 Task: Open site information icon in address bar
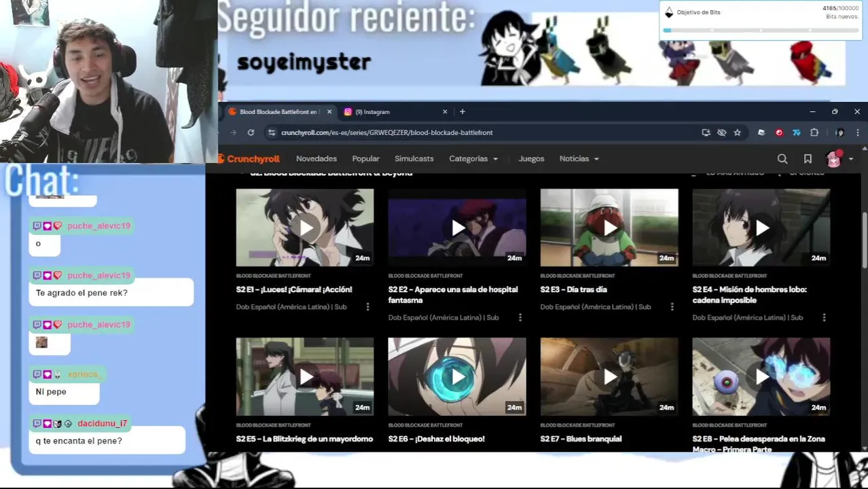pos(272,132)
